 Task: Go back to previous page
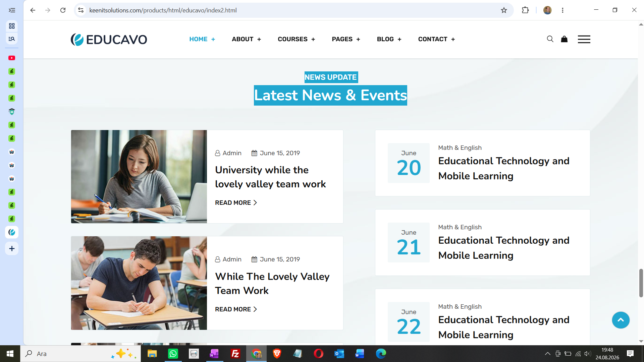click(33, 10)
